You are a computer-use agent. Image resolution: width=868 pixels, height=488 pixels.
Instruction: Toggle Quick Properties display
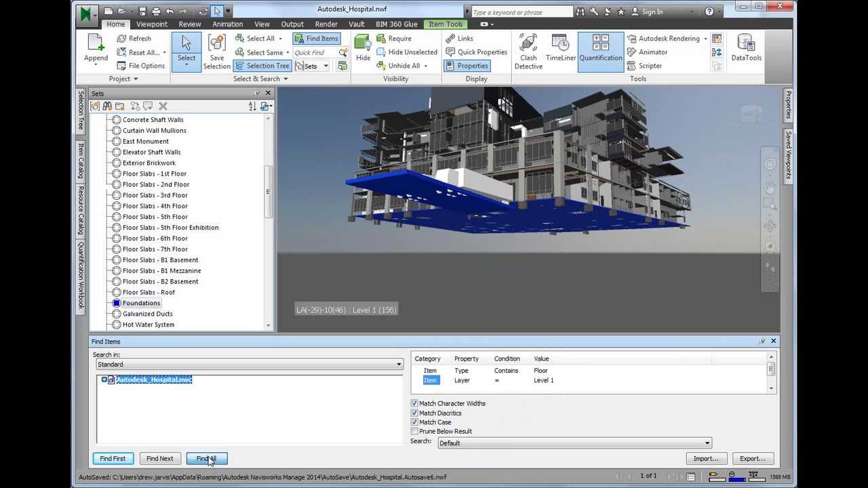click(477, 52)
